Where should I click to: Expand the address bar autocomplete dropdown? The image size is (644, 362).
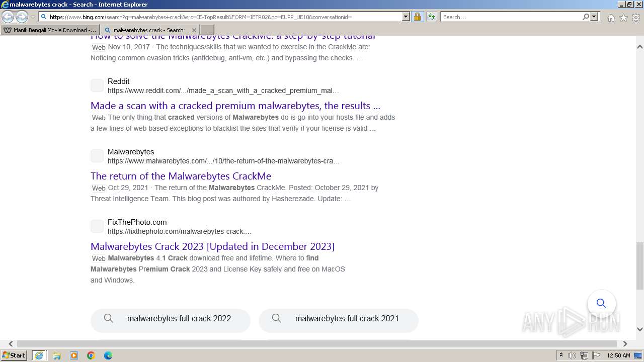(406, 17)
